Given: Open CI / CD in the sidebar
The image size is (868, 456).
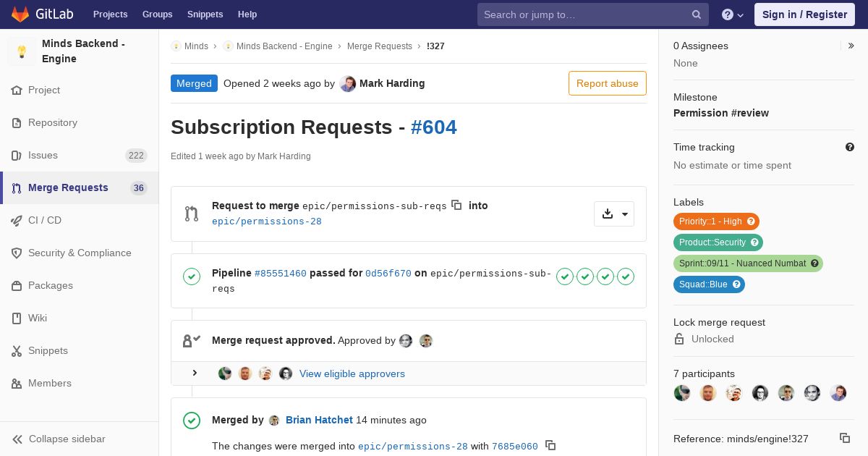Looking at the screenshot, I should [80, 220].
